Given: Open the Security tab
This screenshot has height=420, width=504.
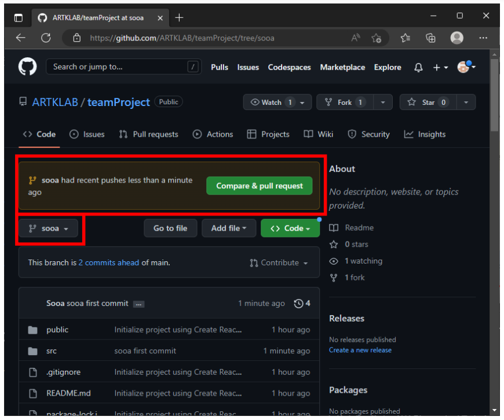Looking at the screenshot, I should pos(368,134).
